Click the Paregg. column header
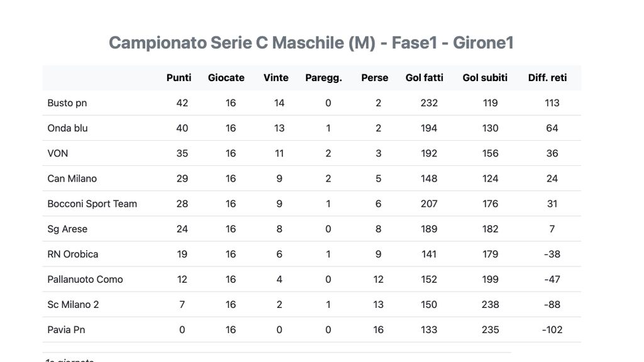 (x=324, y=78)
